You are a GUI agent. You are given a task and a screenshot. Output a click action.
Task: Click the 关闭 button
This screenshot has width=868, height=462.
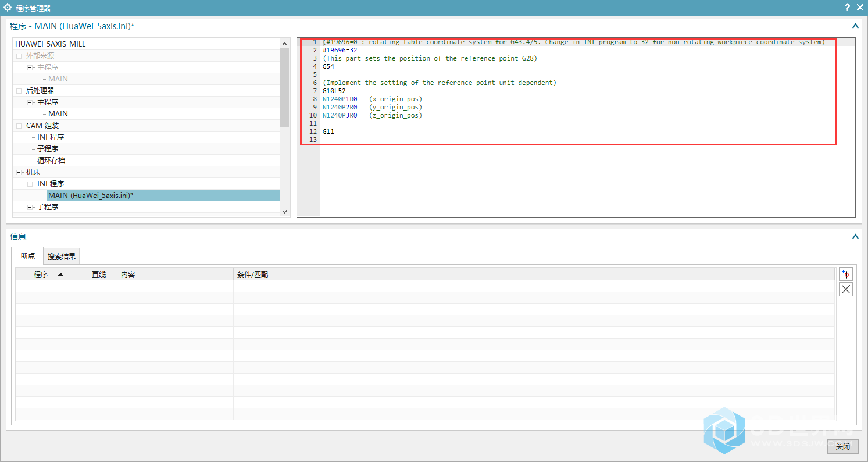click(x=843, y=447)
